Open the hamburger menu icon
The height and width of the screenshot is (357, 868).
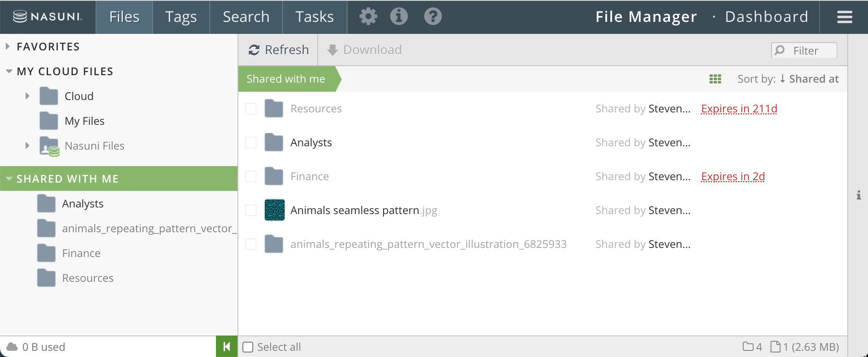[844, 17]
